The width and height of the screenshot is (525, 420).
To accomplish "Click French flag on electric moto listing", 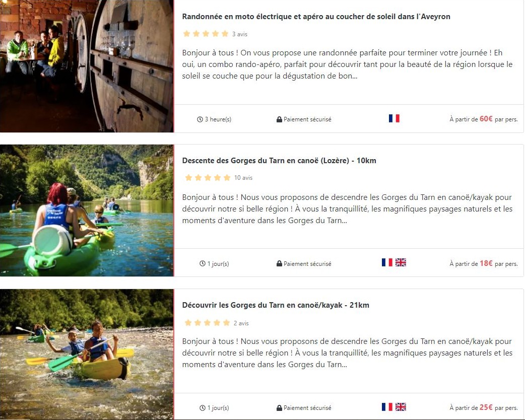I will tap(394, 118).
